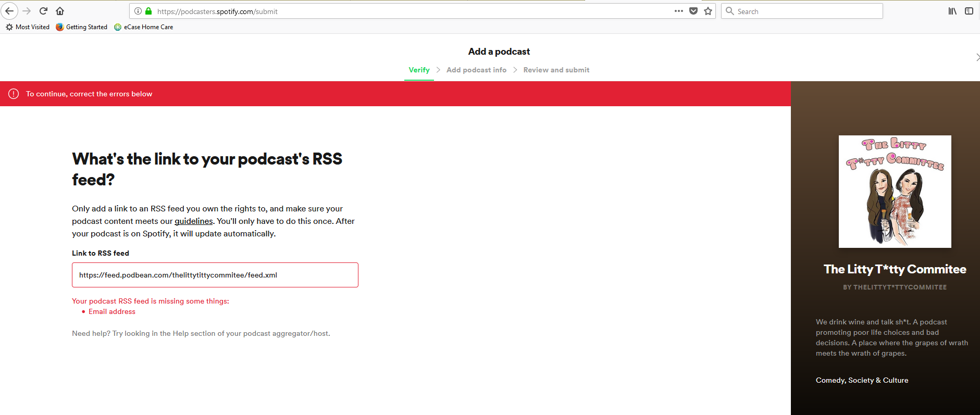Open the Getting Started bookmark

tap(81, 27)
